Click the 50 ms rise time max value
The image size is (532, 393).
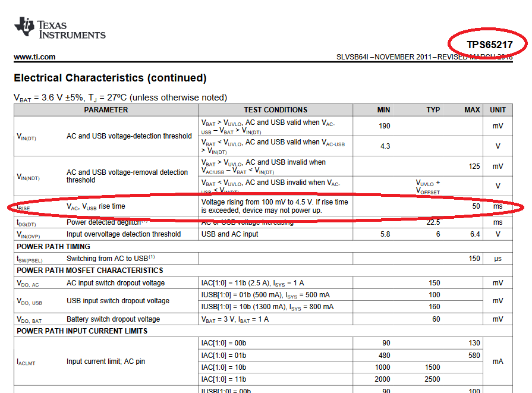click(476, 206)
